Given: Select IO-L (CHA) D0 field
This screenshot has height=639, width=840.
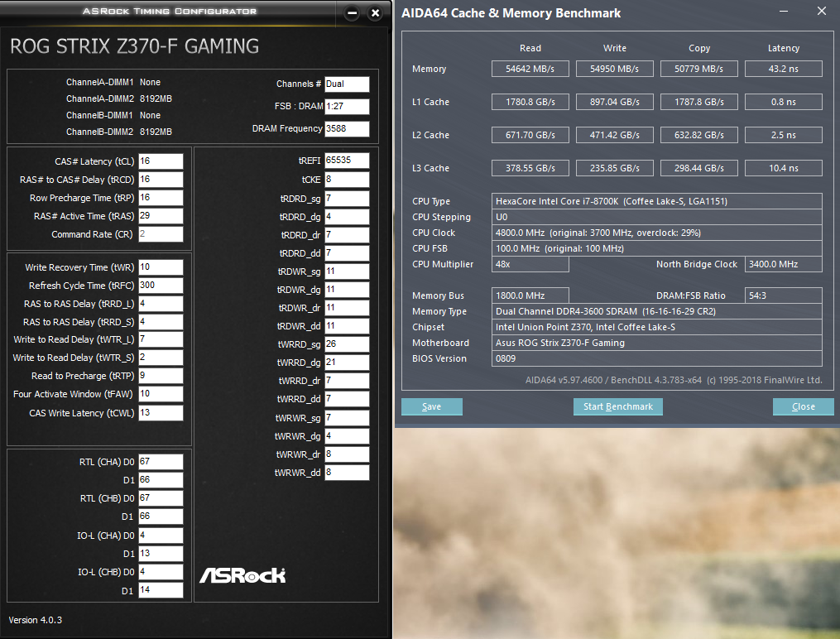Looking at the screenshot, I should pos(161,536).
